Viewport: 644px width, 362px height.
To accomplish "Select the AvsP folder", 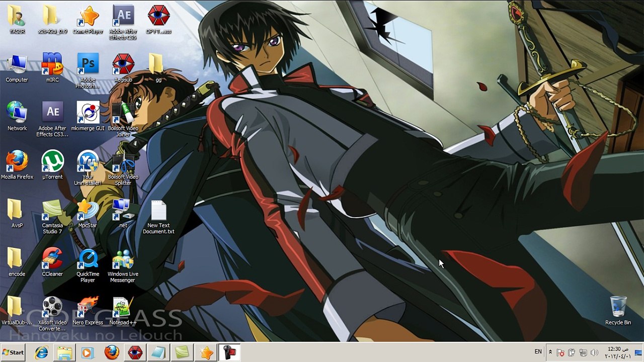I will click(x=17, y=213).
